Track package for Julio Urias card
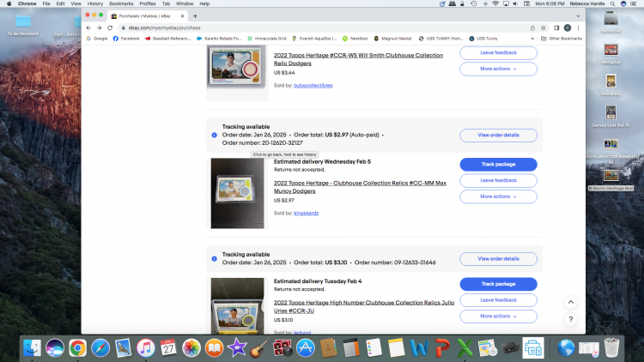The image size is (644, 362). [498, 284]
